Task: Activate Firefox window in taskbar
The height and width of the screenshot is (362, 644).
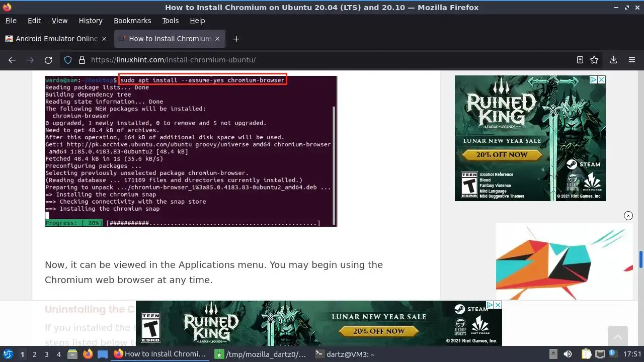Action: point(161,354)
